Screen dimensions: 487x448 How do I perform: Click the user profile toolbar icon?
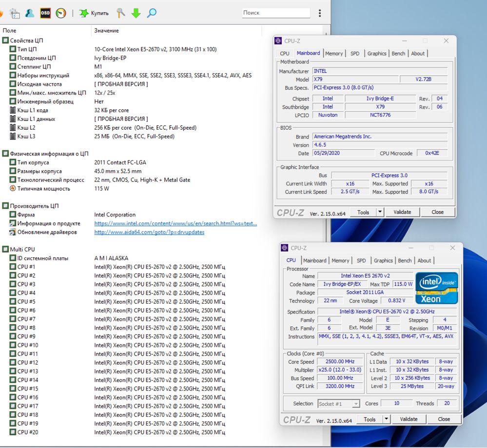30,13
